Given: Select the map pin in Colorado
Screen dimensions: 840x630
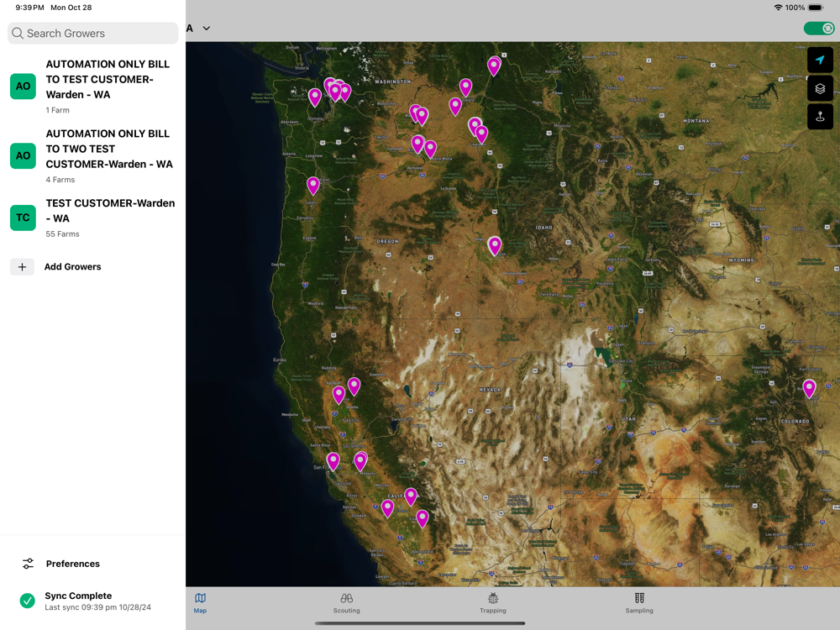Looking at the screenshot, I should tap(809, 388).
